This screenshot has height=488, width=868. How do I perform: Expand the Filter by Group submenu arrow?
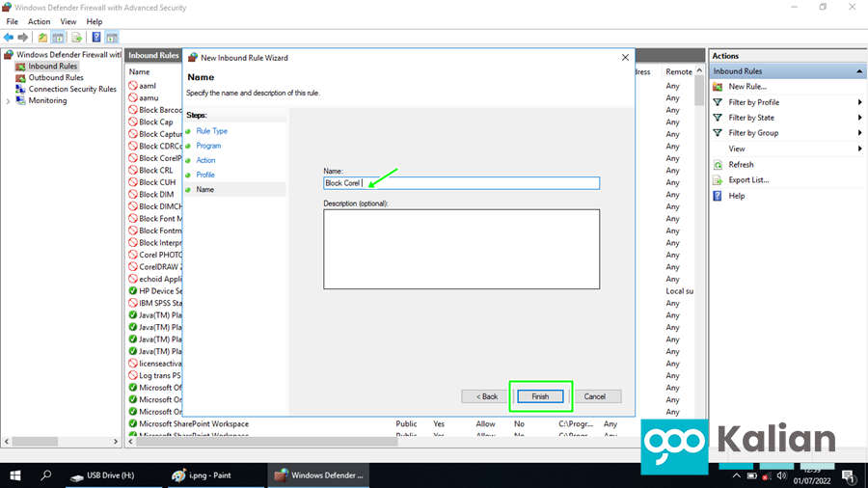tap(859, 133)
